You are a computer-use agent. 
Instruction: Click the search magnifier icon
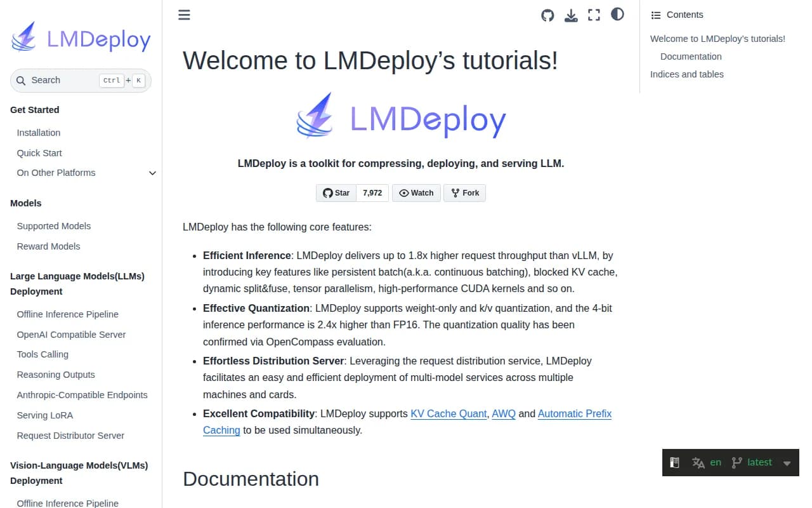click(20, 81)
